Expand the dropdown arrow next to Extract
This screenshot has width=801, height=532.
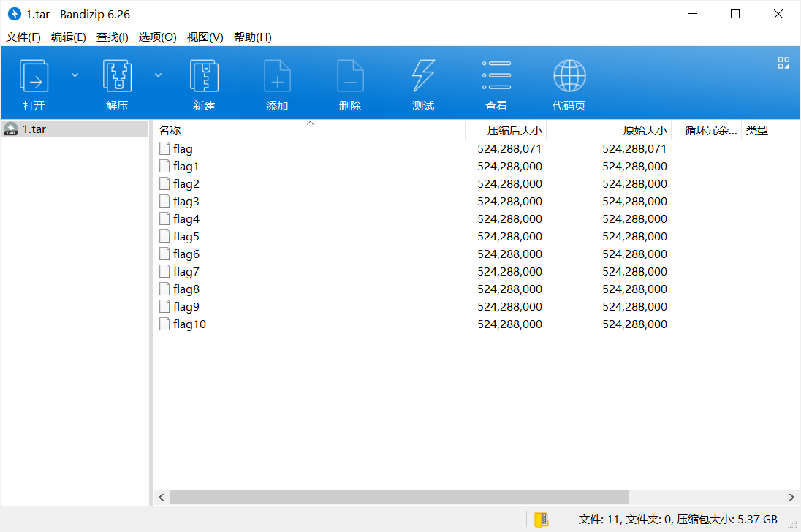point(158,75)
